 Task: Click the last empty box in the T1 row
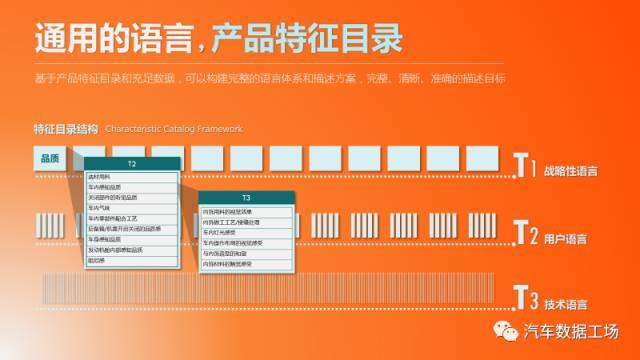482,158
